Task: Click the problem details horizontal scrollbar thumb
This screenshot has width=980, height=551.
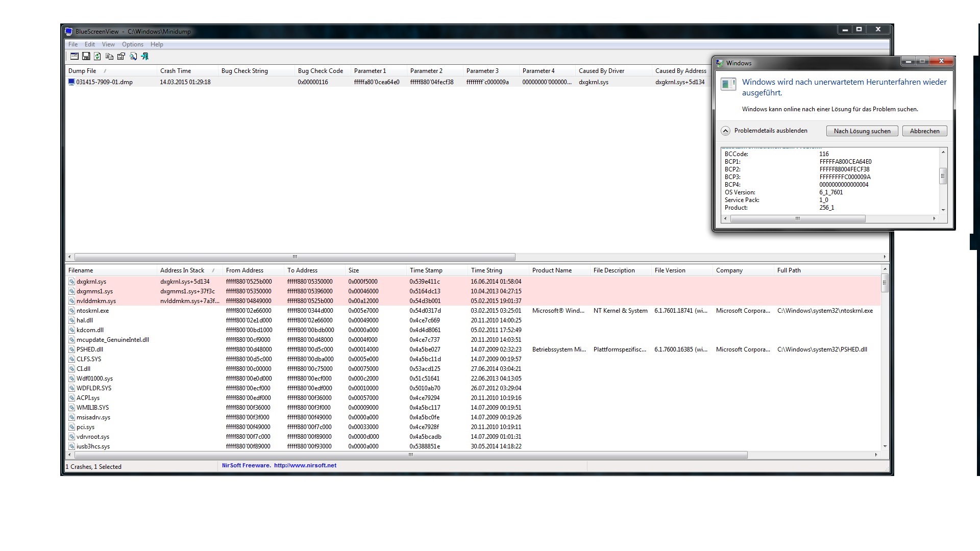Action: point(797,218)
